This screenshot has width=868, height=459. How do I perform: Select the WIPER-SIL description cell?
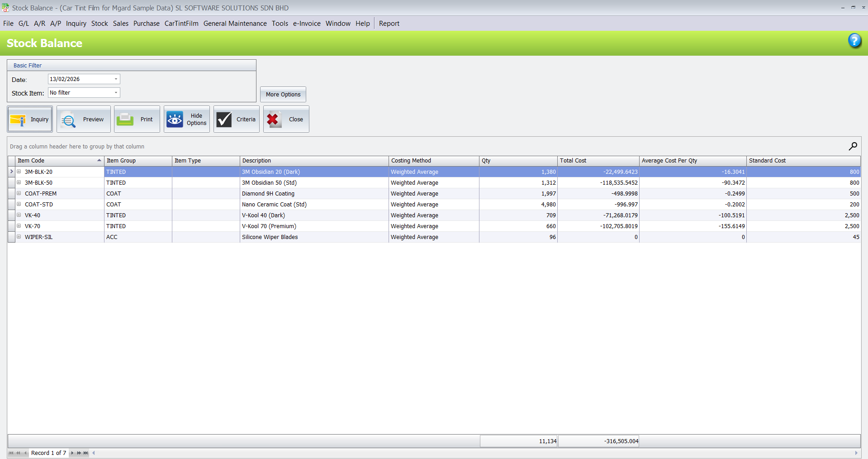click(314, 237)
